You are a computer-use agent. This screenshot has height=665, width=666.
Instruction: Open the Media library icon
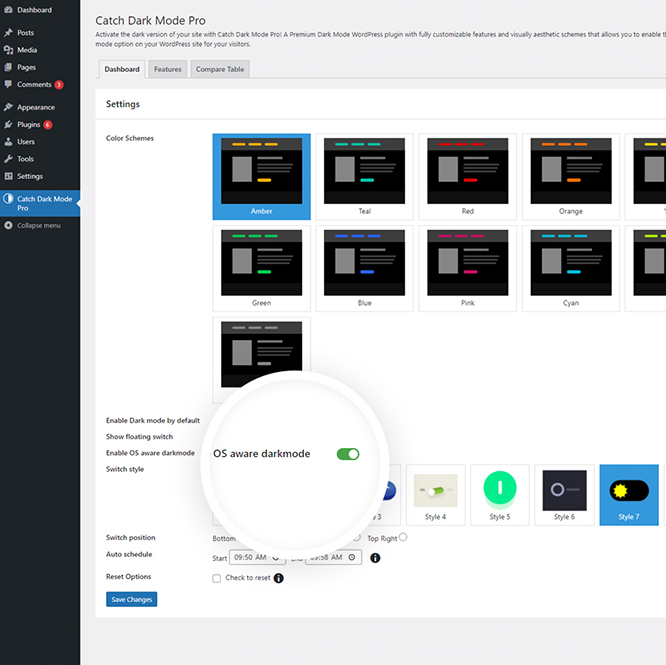click(x=8, y=50)
